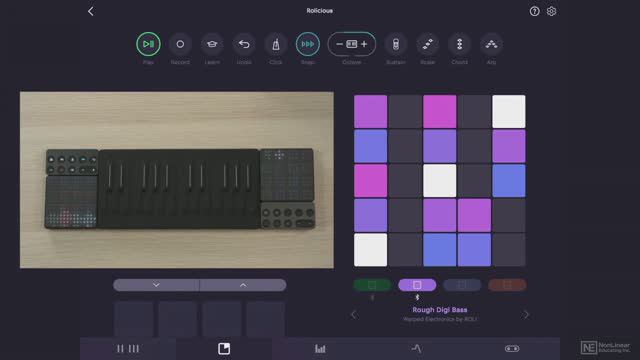This screenshot has height=360, width=640.
Task: Tap the white pad at the grid center
Action: point(440,180)
